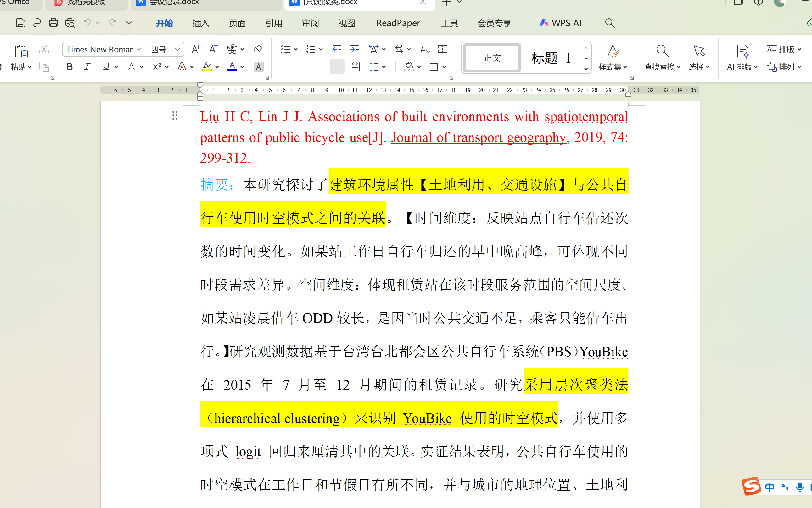
Task: Click Decrease indent icon
Action: (337, 49)
